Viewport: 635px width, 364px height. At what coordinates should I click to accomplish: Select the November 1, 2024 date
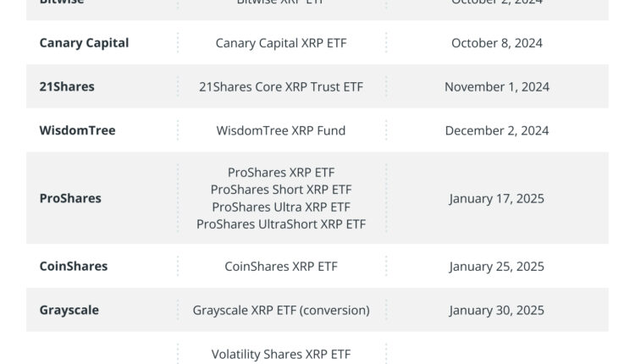pos(497,86)
